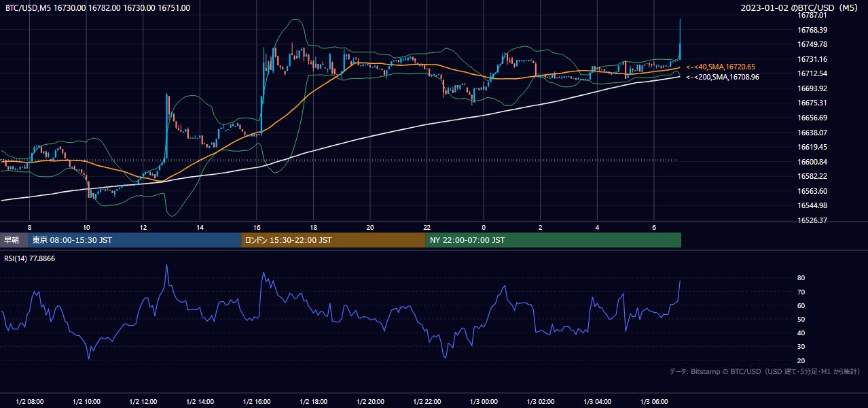Click hour label 10 below price chart

pyautogui.click(x=86, y=226)
